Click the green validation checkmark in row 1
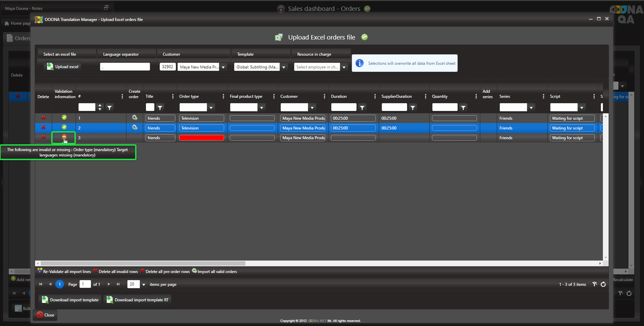The height and width of the screenshot is (326, 644). point(64,117)
